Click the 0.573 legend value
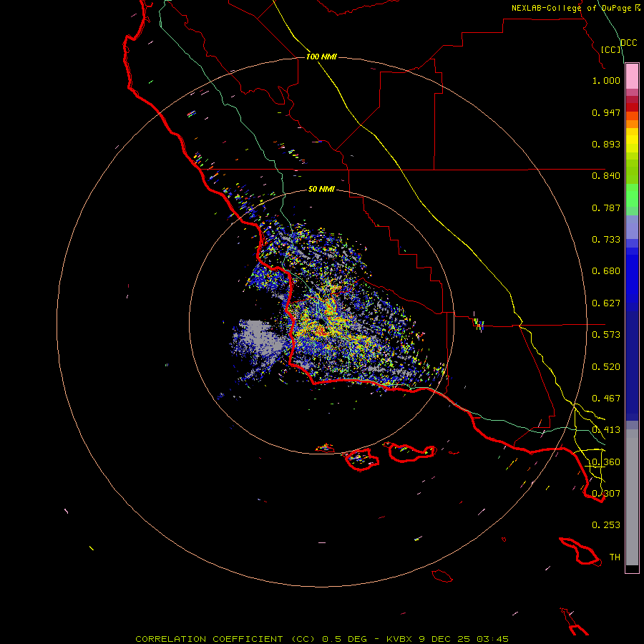Screen dimensions: 644x644 click(606, 335)
